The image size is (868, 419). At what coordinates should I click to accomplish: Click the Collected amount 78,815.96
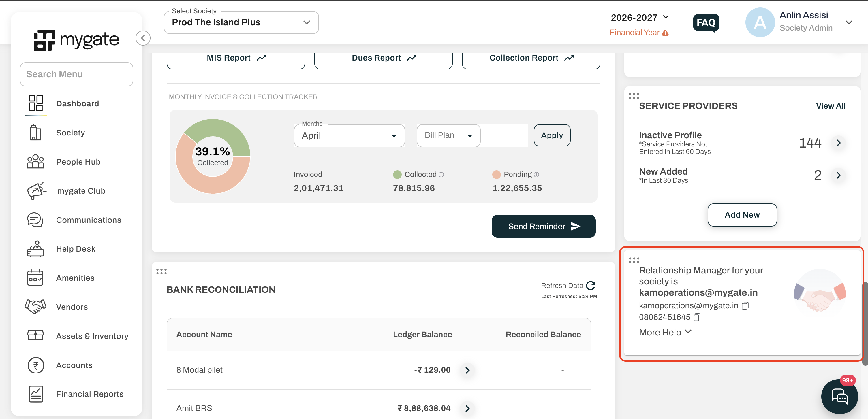click(x=414, y=188)
